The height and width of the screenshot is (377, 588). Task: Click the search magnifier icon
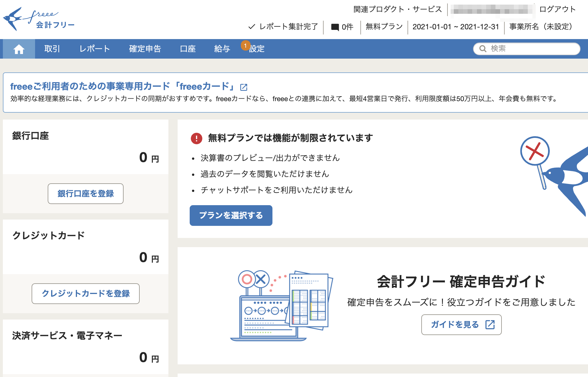[483, 49]
